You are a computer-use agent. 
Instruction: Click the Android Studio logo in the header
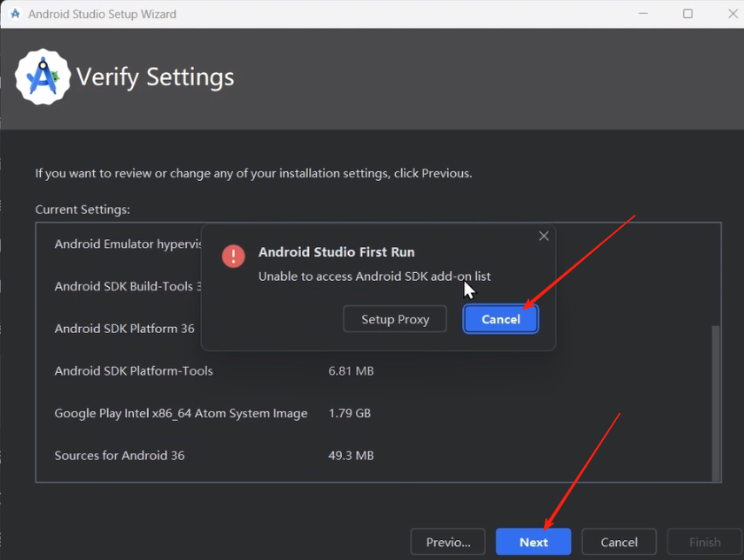[x=43, y=77]
